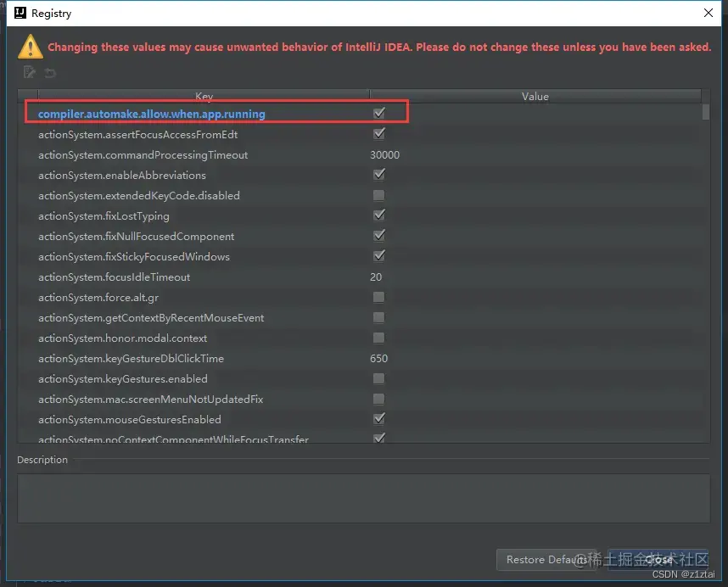
Task: Click the edit value pencil icon
Action: tap(29, 72)
